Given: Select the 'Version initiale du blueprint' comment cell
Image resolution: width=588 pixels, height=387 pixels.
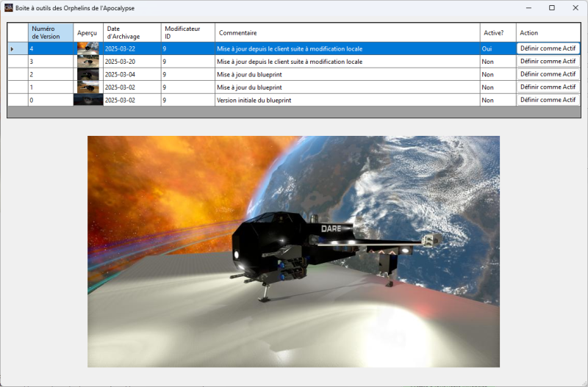Looking at the screenshot, I should tap(347, 99).
